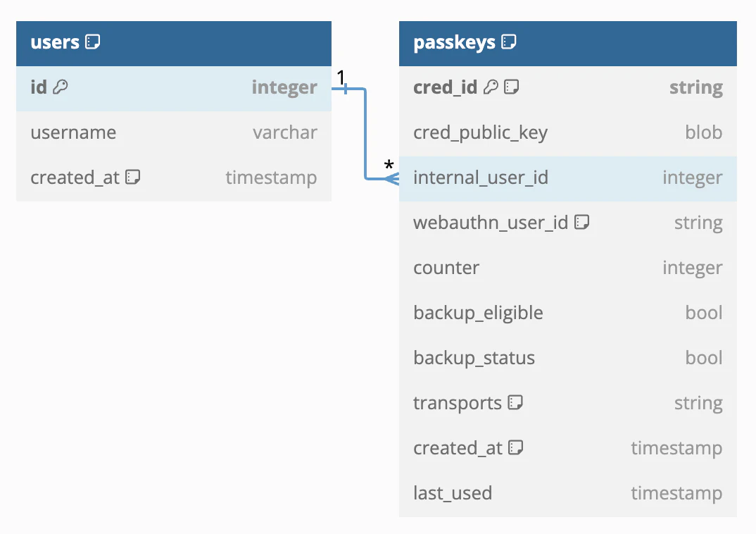
Task: Click the blue relationship line connector
Action: (365, 134)
